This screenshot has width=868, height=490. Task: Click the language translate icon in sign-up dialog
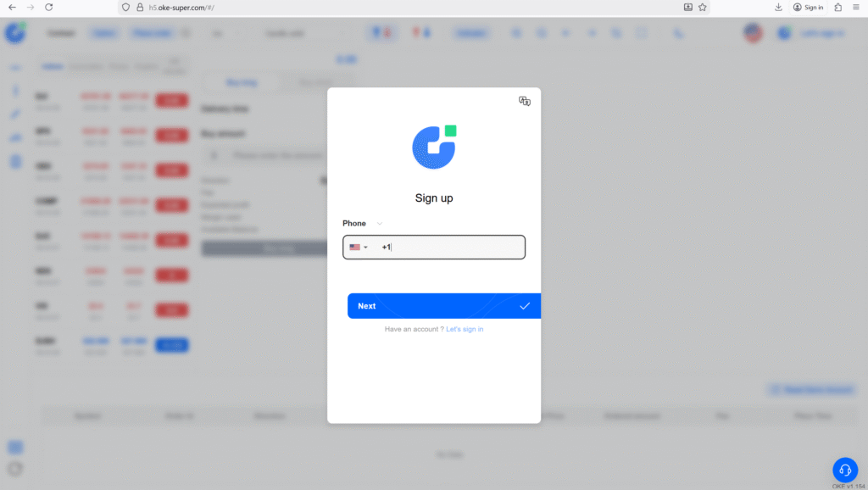point(525,101)
